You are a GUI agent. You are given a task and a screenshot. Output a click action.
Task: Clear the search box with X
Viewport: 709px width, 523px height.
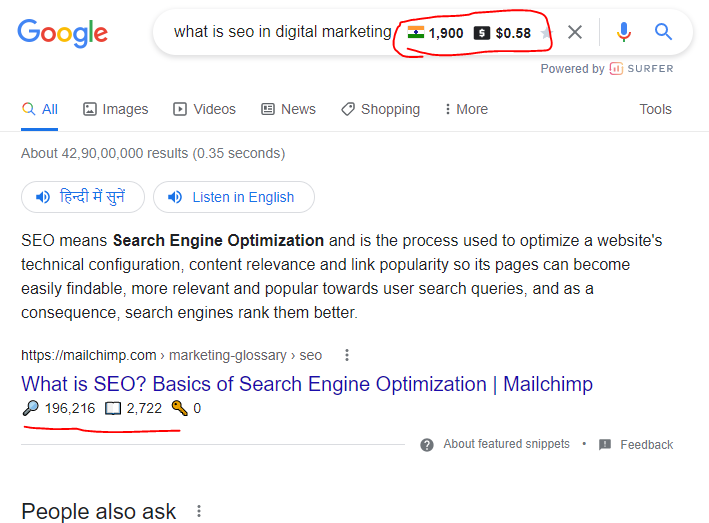coord(575,32)
